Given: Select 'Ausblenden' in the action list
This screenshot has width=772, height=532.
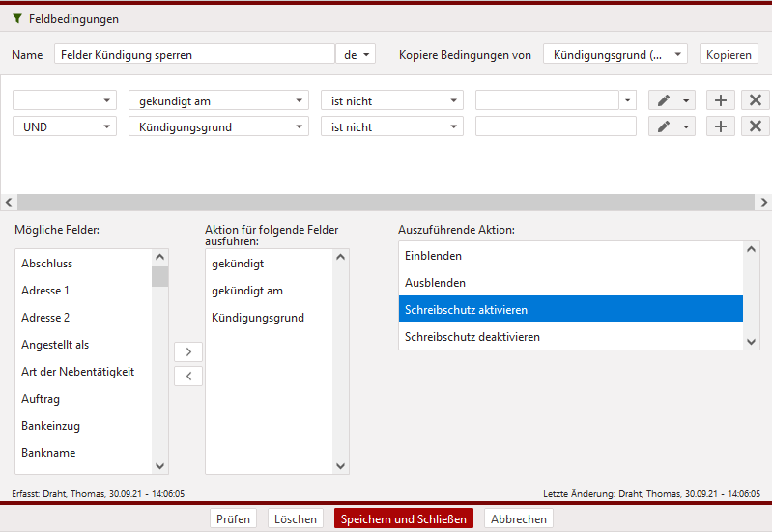Looking at the screenshot, I should click(x=435, y=283).
